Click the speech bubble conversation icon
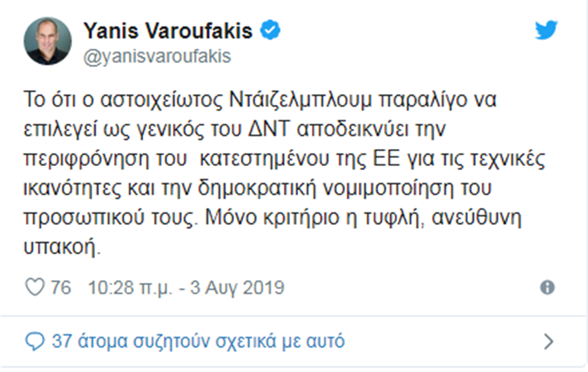This screenshot has height=372, width=588. (35, 341)
